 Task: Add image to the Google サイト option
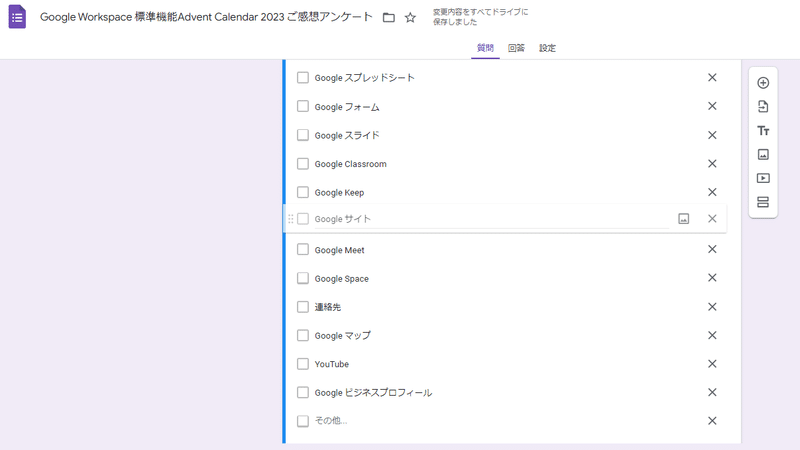tap(684, 219)
